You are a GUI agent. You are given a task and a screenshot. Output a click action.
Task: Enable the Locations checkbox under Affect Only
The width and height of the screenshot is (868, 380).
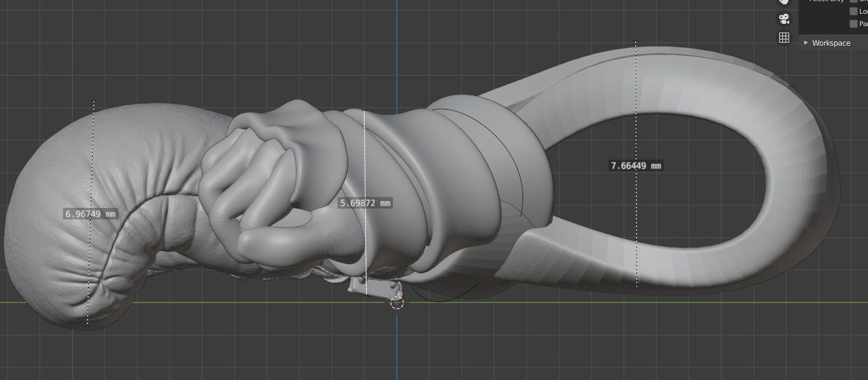point(854,11)
